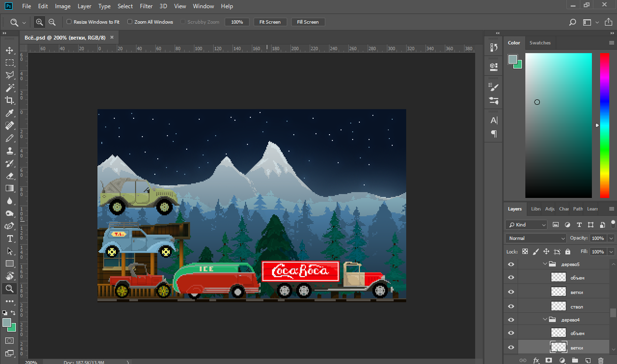The width and height of the screenshot is (617, 364).
Task: Click the Zoom Out magnifier in options bar
Action: click(x=52, y=22)
